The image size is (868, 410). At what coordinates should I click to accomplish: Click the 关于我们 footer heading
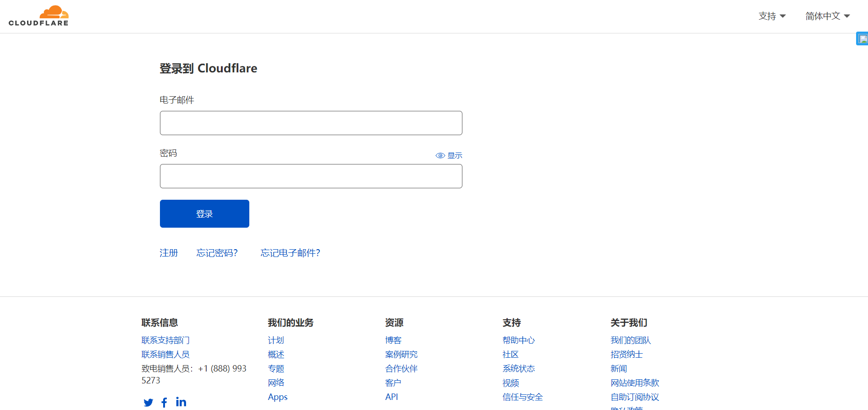629,323
